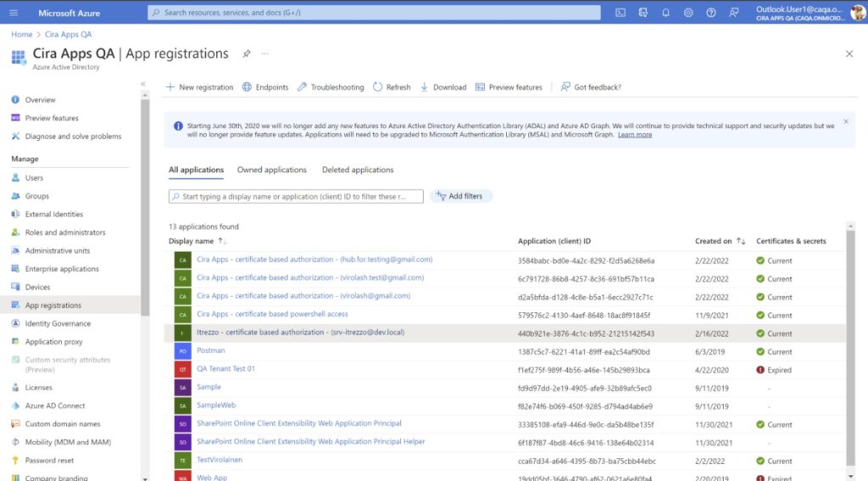Open QA Tenant Test 01 registration
868x481 pixels.
click(225, 369)
